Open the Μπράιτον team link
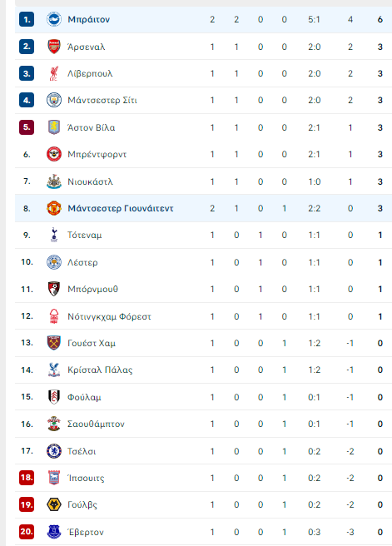 (x=89, y=19)
